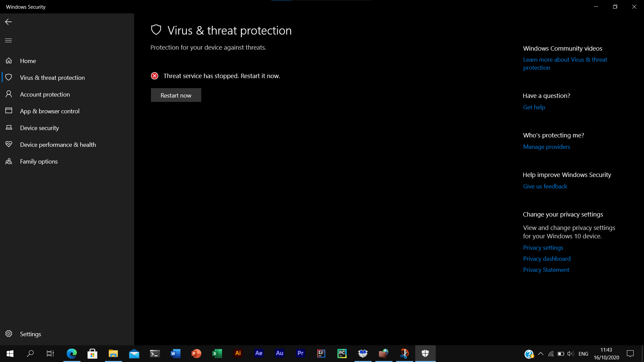Click the Windows Security taskbar icon
This screenshot has height=362, width=644.
click(x=425, y=354)
